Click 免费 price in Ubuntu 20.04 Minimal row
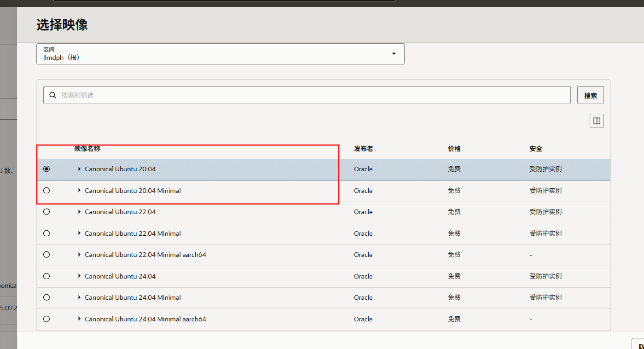 454,191
